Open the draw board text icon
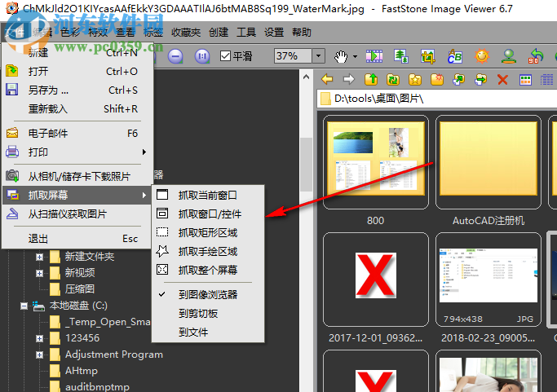 (x=455, y=56)
